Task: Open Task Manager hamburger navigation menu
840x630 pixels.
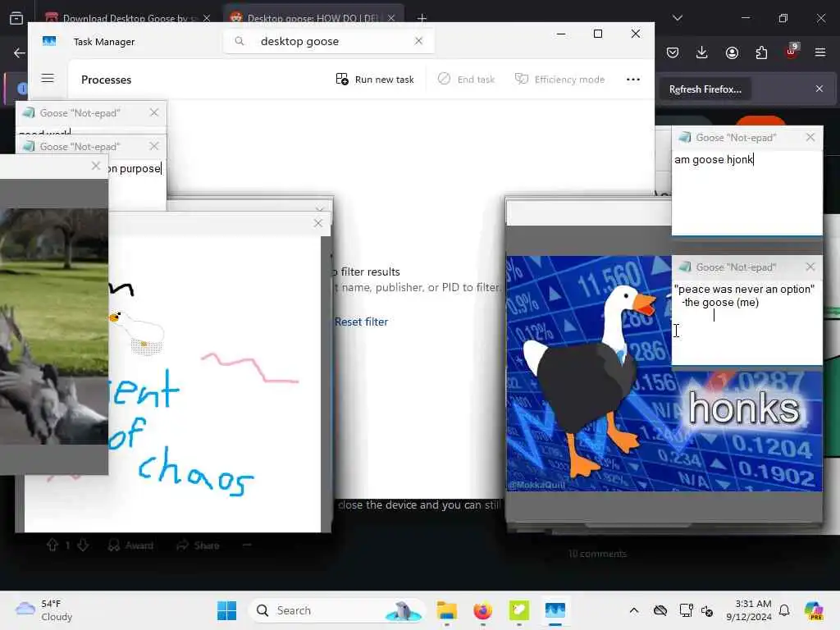Action: pyautogui.click(x=48, y=78)
